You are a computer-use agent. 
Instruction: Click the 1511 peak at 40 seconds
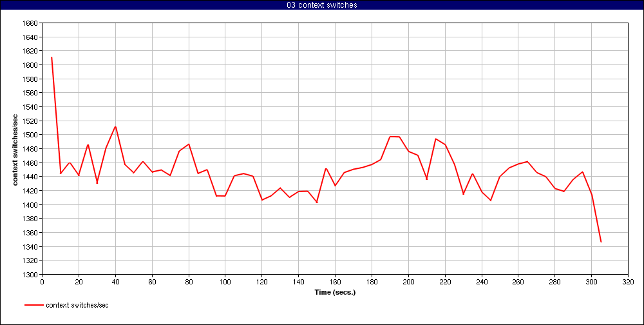click(x=115, y=126)
